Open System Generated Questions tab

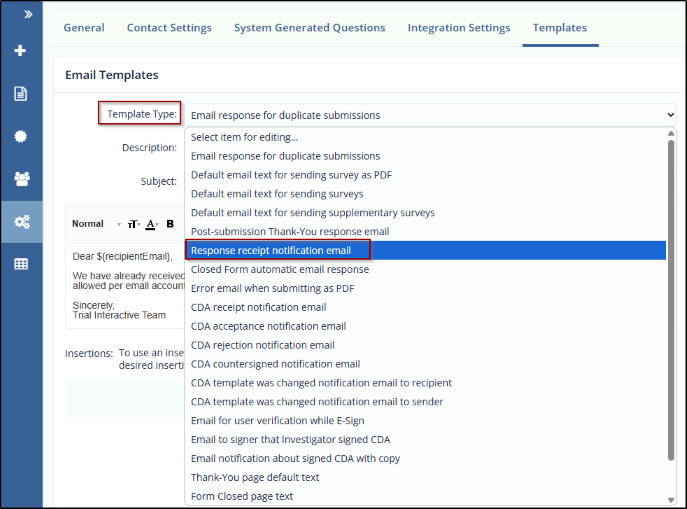click(x=309, y=28)
